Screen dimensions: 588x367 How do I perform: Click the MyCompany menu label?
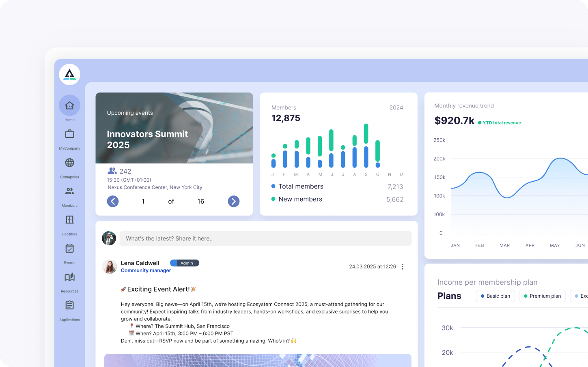(69, 148)
